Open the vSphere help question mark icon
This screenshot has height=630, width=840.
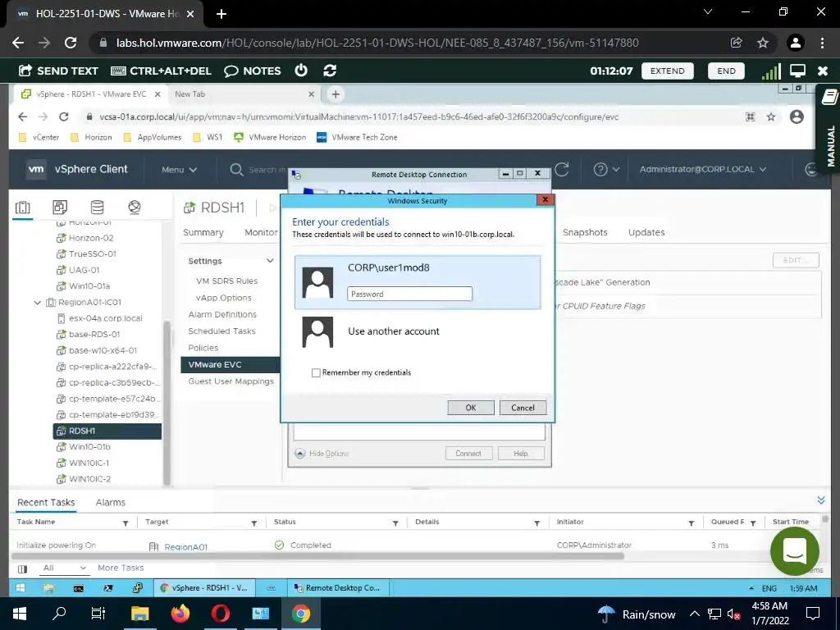[600, 169]
